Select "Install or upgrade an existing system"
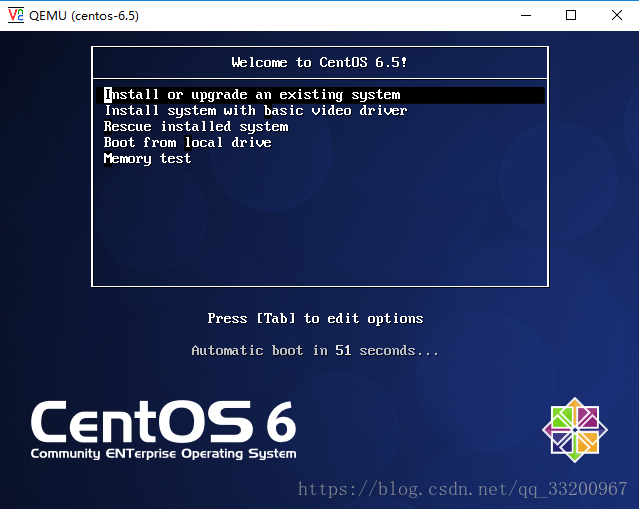The width and height of the screenshot is (639, 509). coord(252,95)
